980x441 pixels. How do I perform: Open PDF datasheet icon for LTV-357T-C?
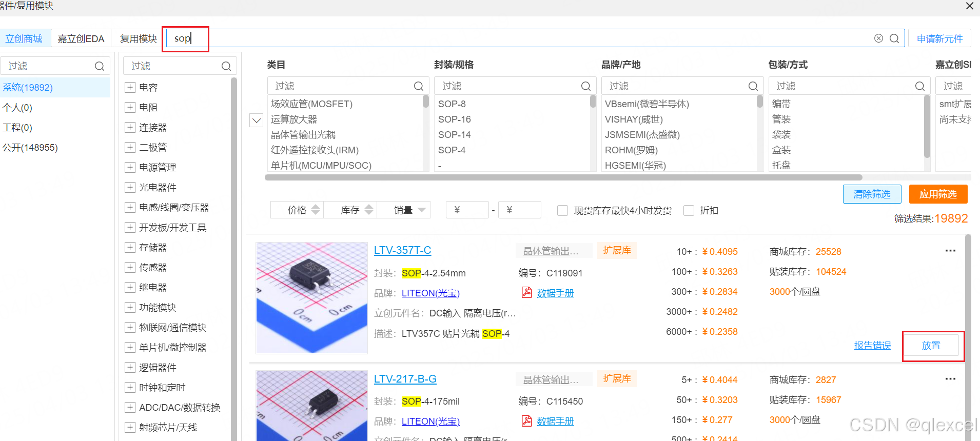click(x=526, y=292)
